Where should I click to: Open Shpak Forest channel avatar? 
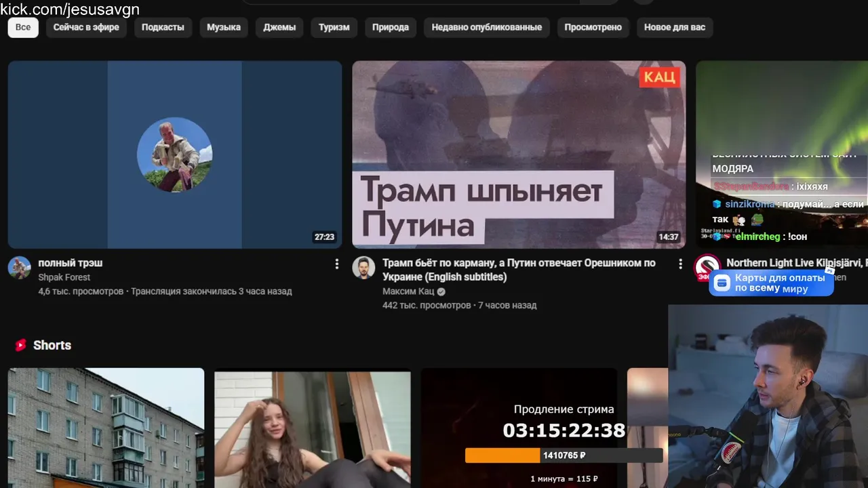(20, 268)
